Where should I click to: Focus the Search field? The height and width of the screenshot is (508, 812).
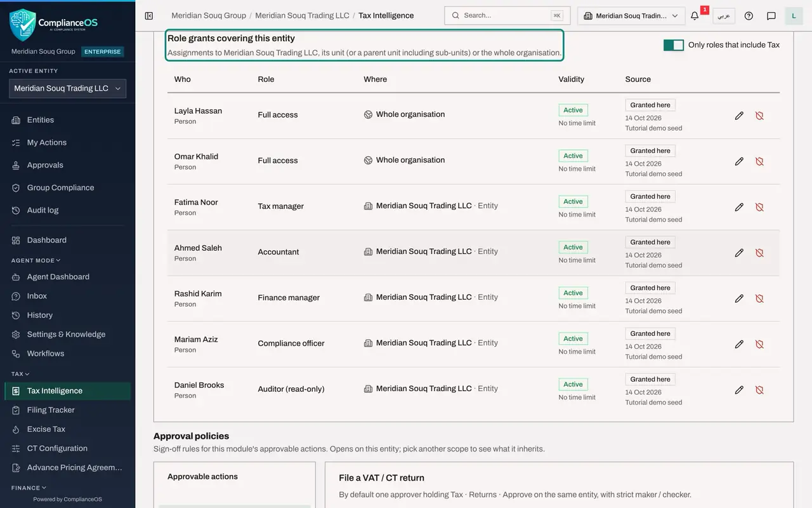coord(507,16)
